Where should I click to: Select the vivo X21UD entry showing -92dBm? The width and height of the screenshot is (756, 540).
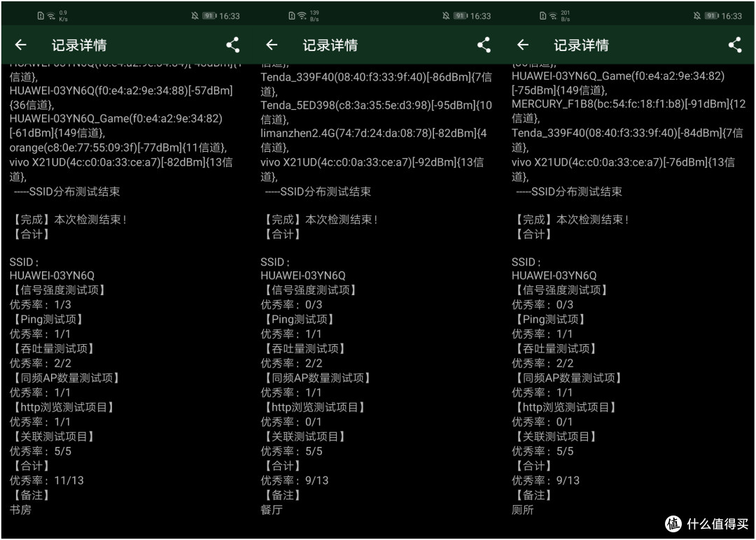click(x=372, y=169)
